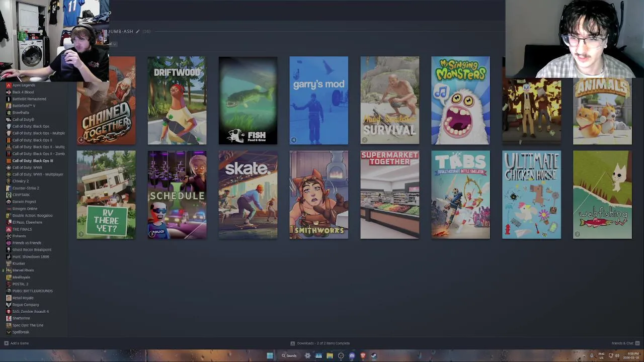Viewport: 644px width, 362px height.
Task: Select Chivalry 2 in the game list
Action: click(x=34, y=181)
